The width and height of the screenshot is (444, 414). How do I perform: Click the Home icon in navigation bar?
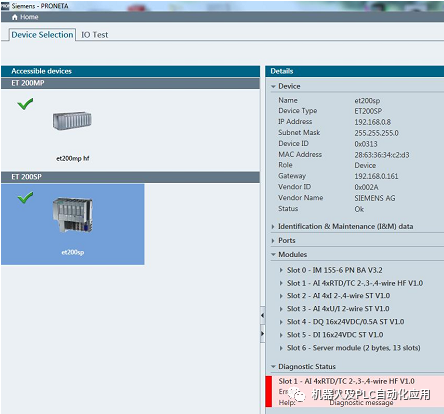coord(14,17)
